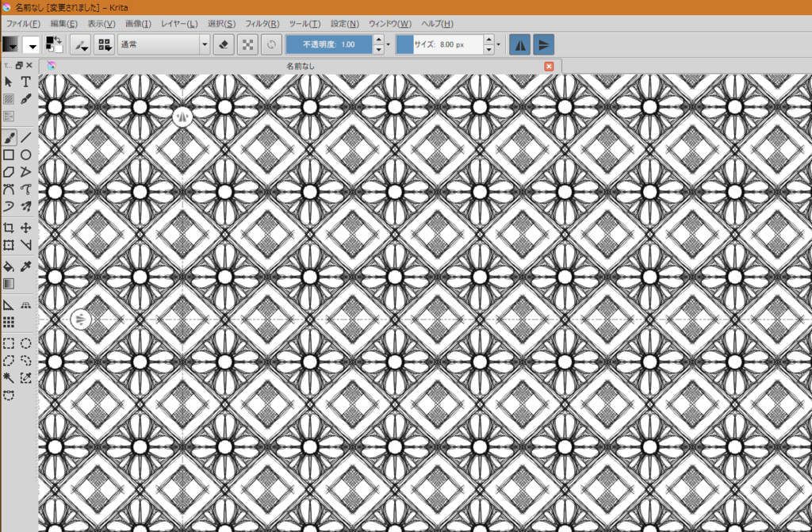
Task: Open the 設定(N) menu
Action: point(345,24)
